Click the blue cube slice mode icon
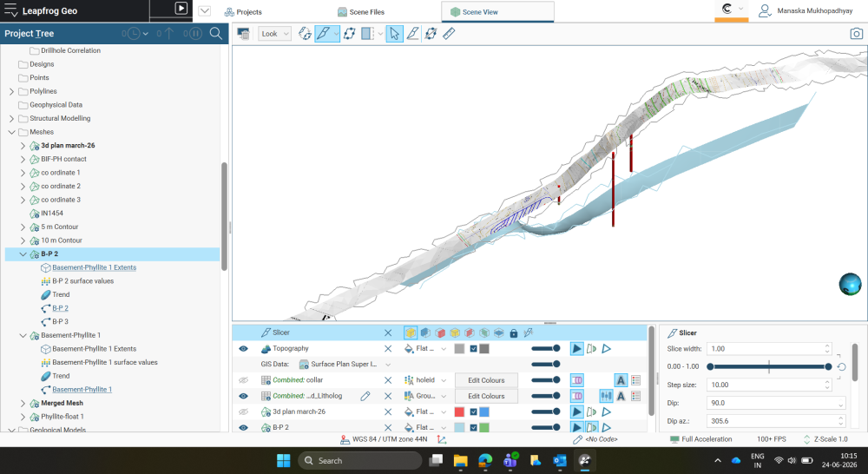 (x=425, y=332)
